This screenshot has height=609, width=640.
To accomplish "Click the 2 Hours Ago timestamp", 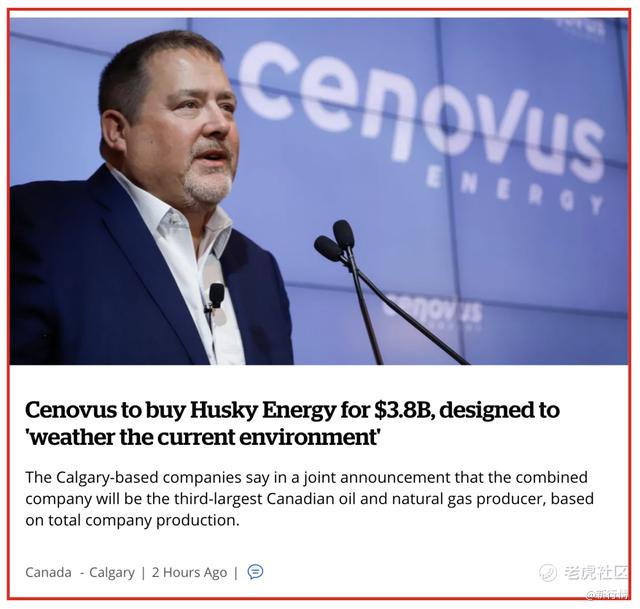I will pos(189,572).
